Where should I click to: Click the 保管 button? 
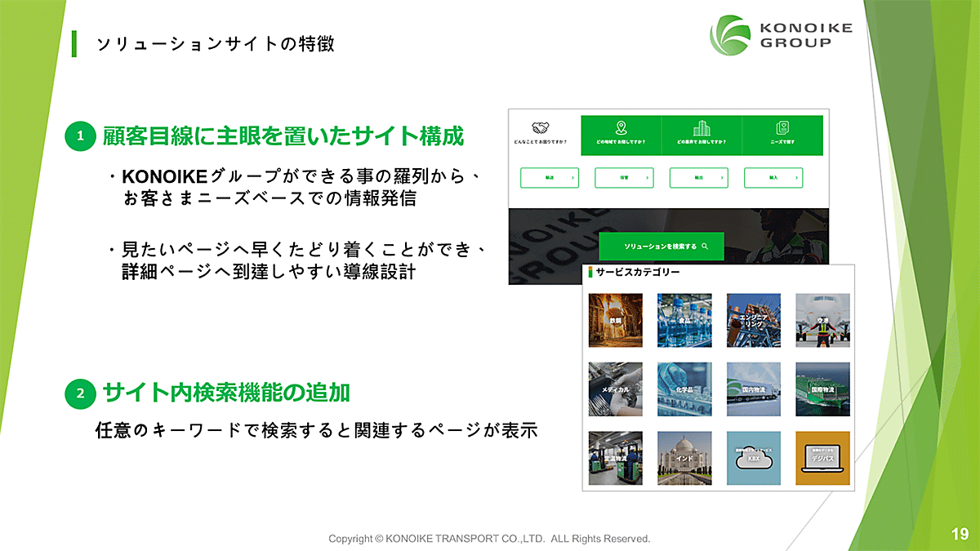pos(625,177)
